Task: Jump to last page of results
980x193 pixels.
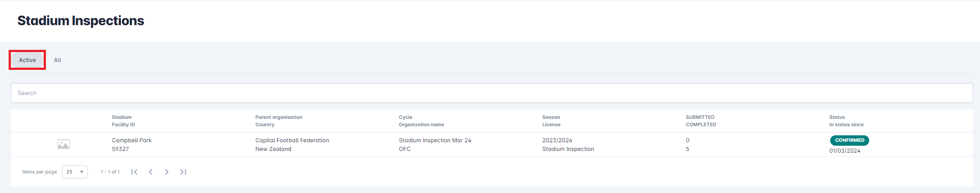Action: pyautogui.click(x=183, y=172)
